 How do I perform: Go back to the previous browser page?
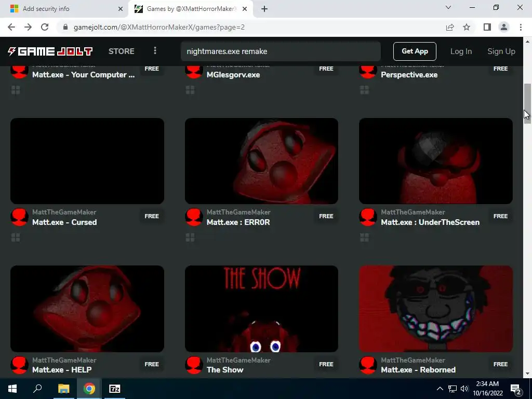pos(11,27)
